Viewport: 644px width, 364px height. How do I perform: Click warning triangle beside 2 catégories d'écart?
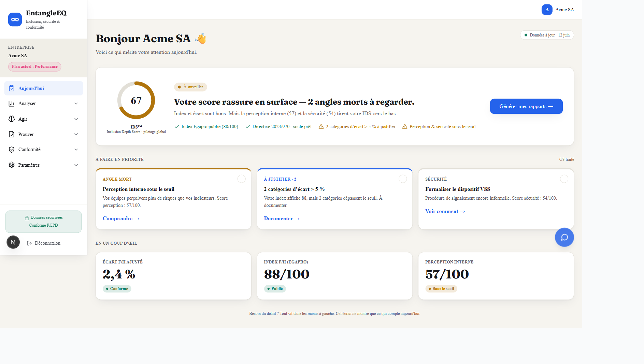click(x=321, y=127)
